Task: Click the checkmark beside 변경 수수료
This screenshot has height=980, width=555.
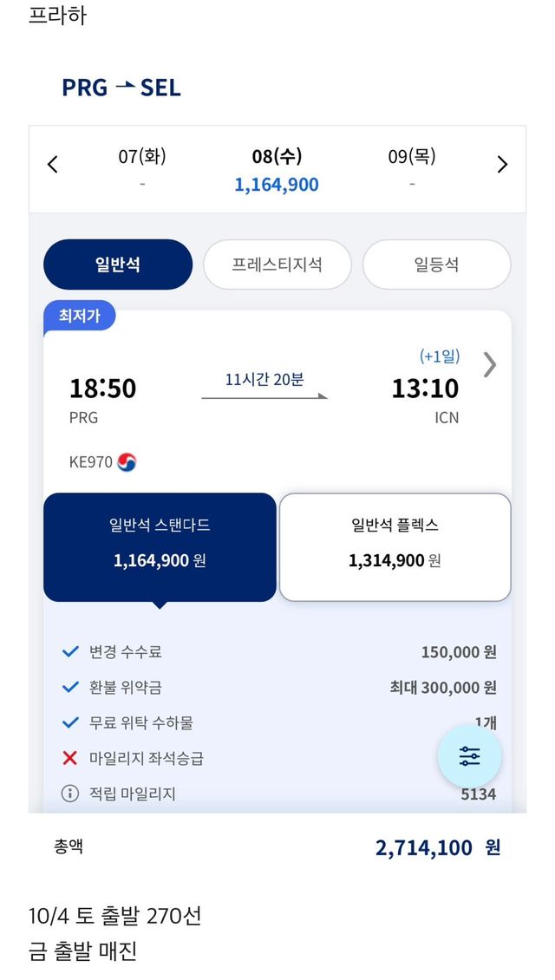Action: point(70,652)
